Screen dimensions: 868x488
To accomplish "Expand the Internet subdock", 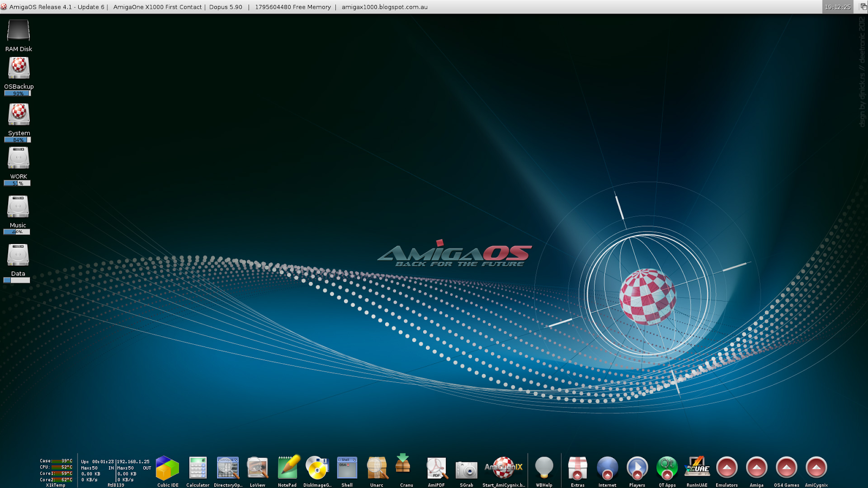I will [x=608, y=467].
